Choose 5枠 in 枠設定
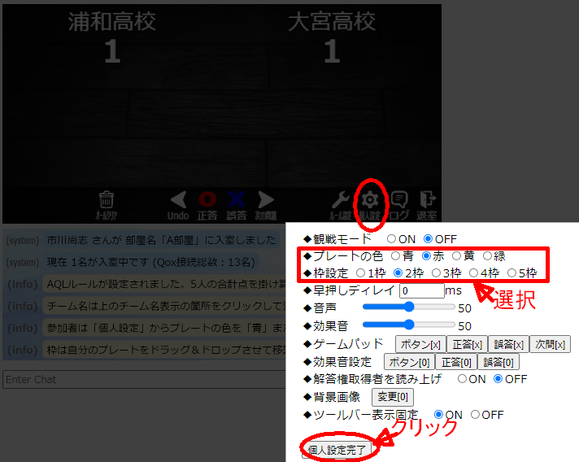The image size is (579, 462). tap(511, 273)
